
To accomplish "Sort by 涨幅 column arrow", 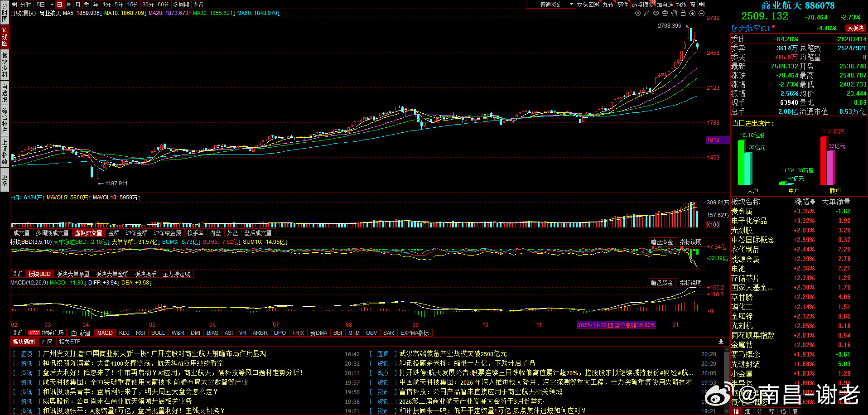I will coord(813,202).
